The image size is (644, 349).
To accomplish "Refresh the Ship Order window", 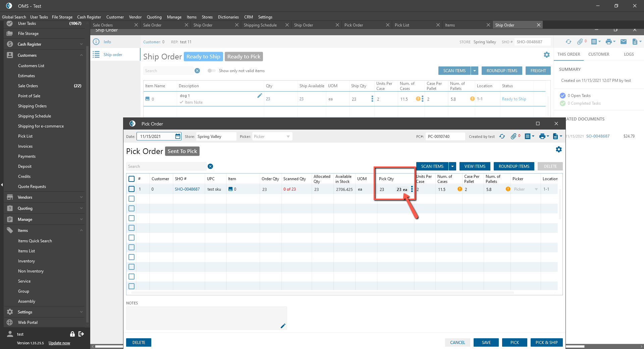I will pyautogui.click(x=569, y=42).
